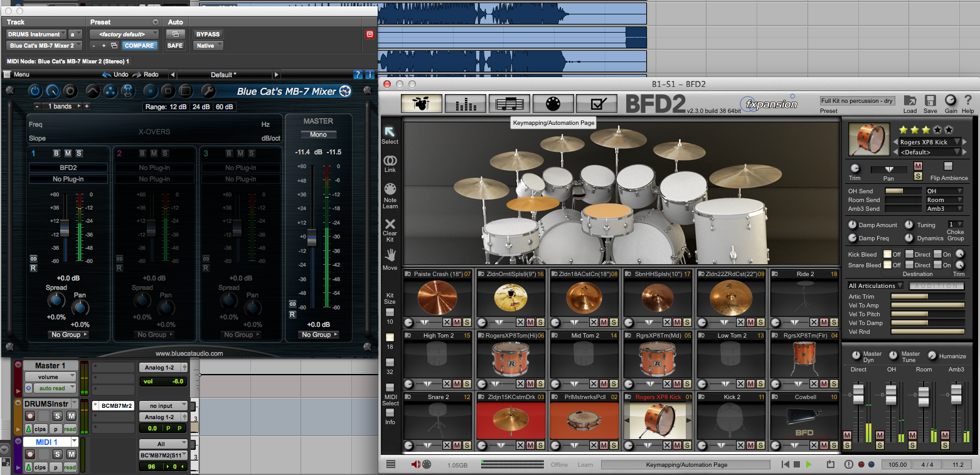This screenshot has height=475, width=980.
Task: Open the BFD2 Preferences page
Action: [x=597, y=104]
